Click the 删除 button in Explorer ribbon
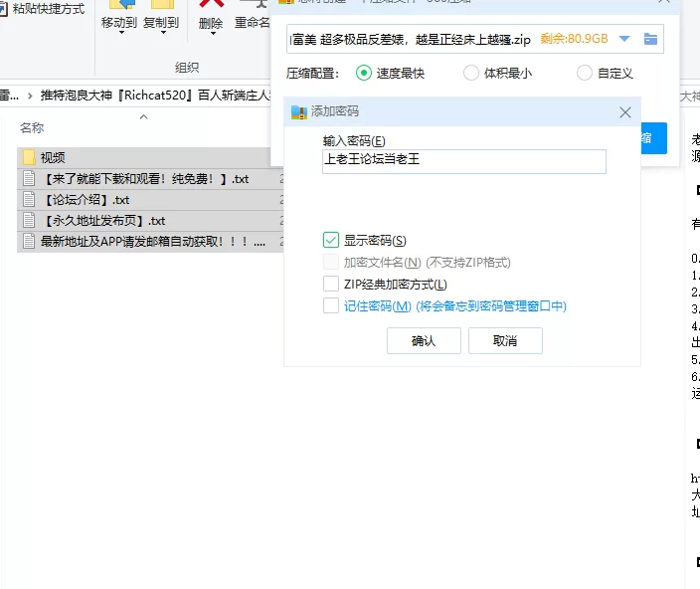 point(211,19)
